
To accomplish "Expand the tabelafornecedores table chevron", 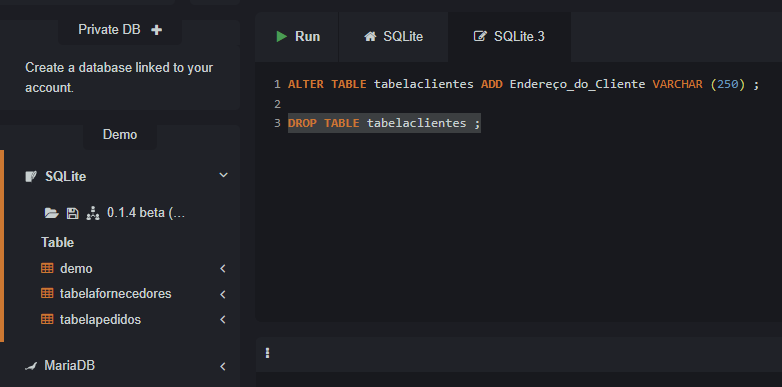I will pyautogui.click(x=223, y=294).
